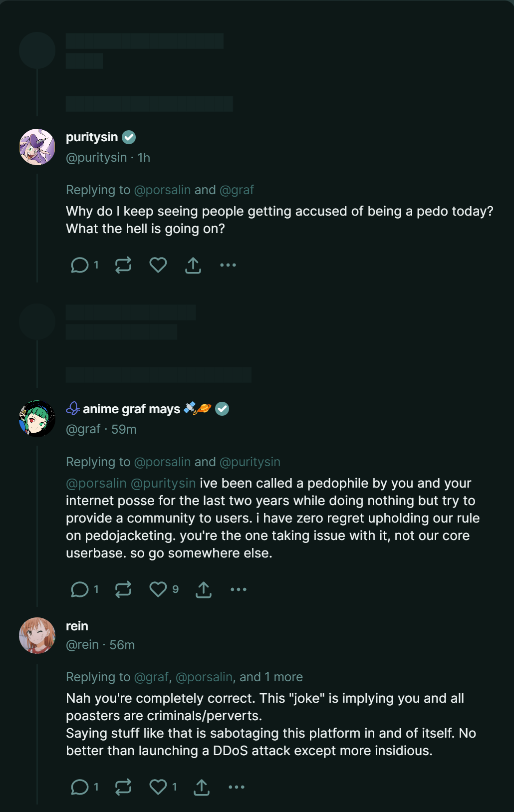The image size is (514, 812).
Task: Like puritysin's post
Action: (158, 265)
